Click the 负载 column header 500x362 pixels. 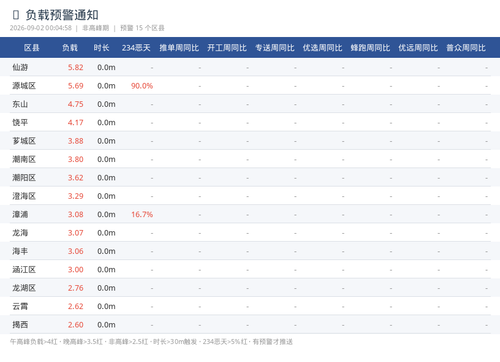(x=70, y=48)
